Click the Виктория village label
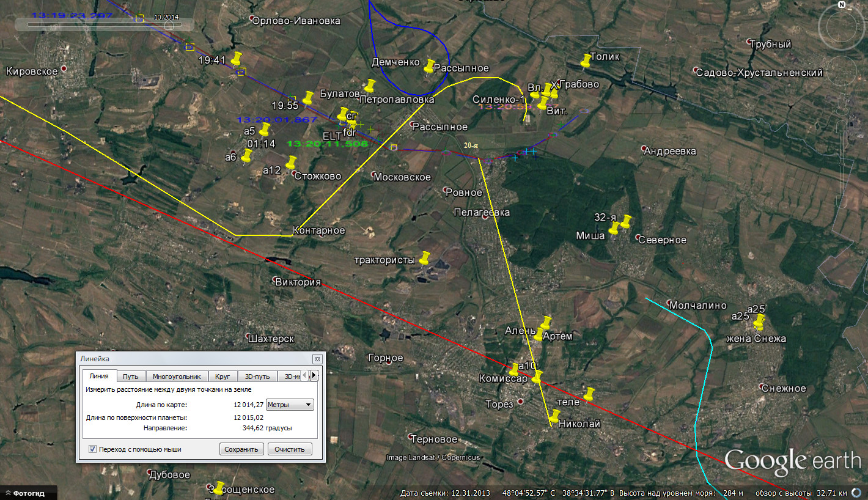 (x=298, y=282)
